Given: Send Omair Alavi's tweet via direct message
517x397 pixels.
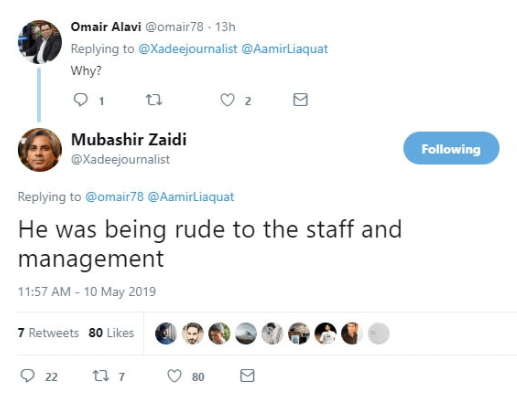Looking at the screenshot, I should point(300,100).
